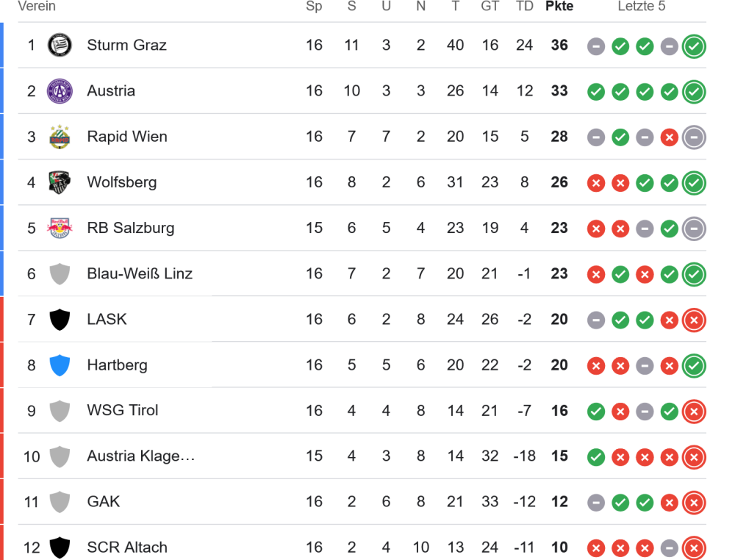Click the RB Salzburg red bull logo
This screenshot has height=560, width=735.
click(60, 228)
